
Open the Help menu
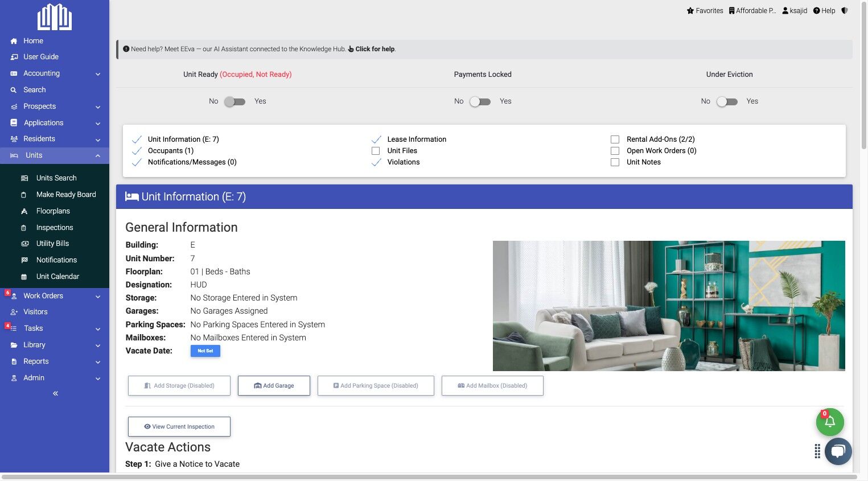pos(824,11)
